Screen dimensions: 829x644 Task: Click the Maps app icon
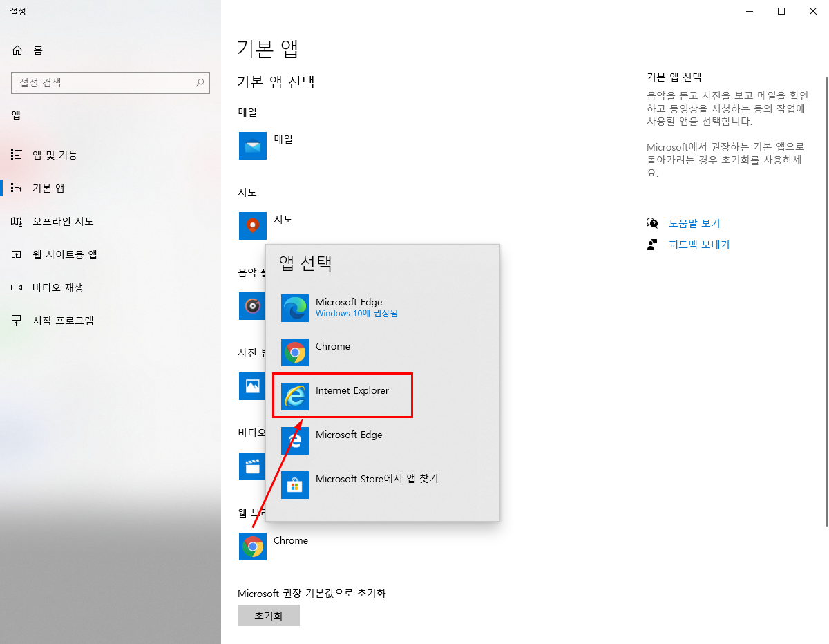coord(253,226)
